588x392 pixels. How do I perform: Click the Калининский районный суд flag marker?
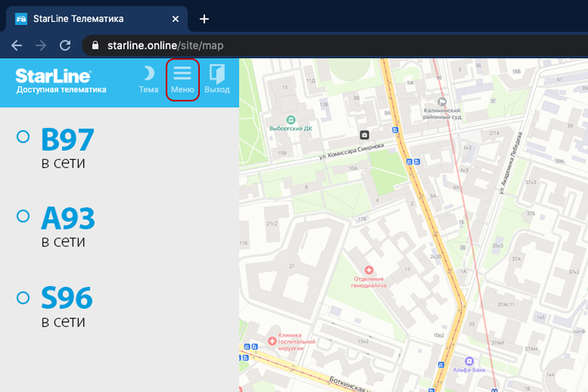(x=442, y=101)
